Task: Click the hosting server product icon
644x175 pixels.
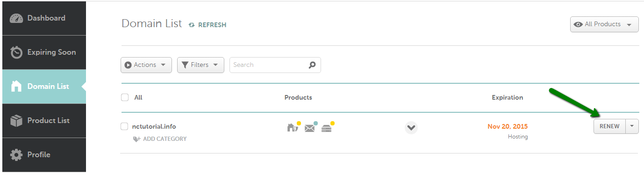Action: (x=327, y=127)
